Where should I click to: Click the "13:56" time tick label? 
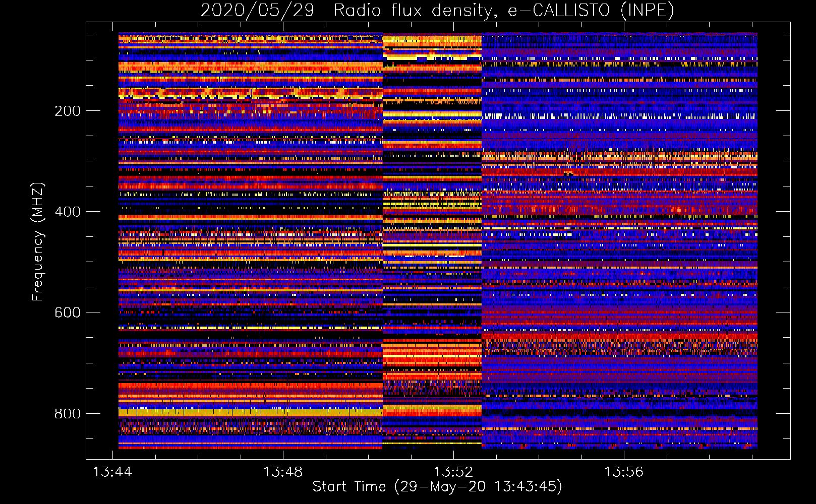(624, 472)
